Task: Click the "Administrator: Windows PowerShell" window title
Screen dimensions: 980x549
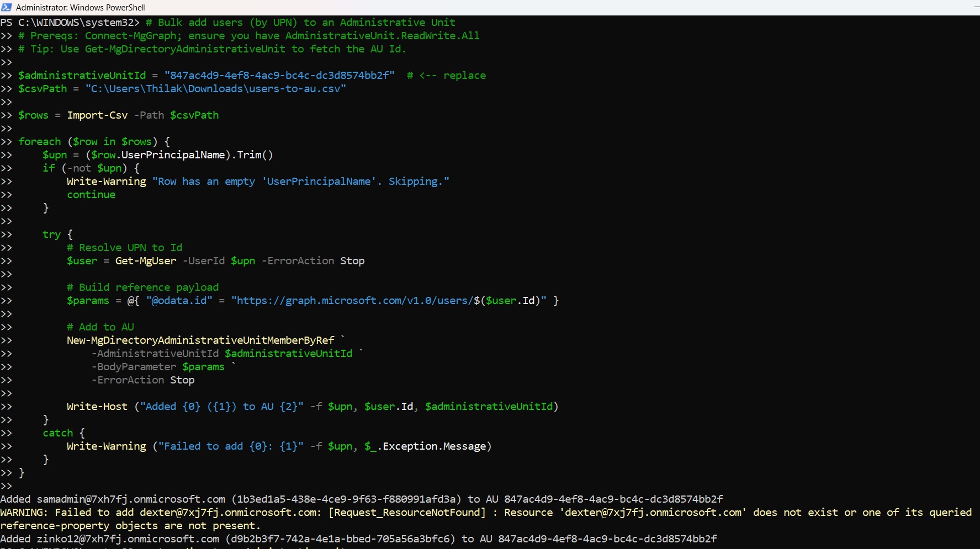Action: click(81, 8)
